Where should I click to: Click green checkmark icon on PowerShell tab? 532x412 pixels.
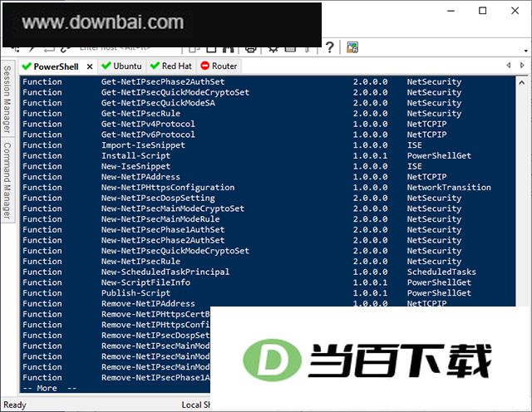27,66
